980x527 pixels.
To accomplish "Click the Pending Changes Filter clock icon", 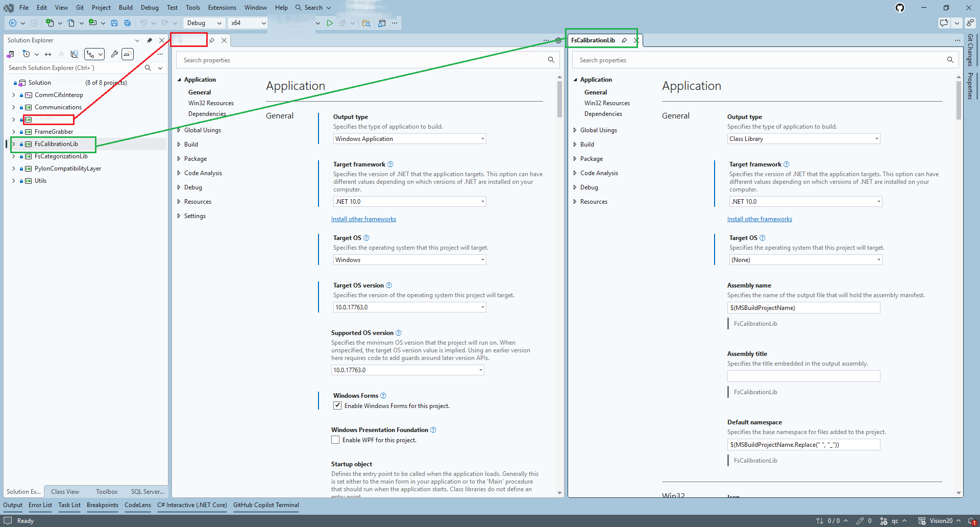I will tap(26, 54).
